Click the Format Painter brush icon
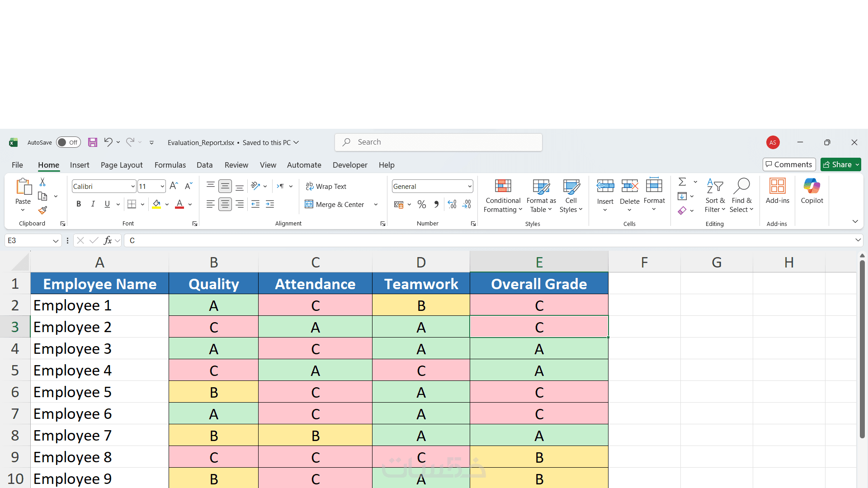The height and width of the screenshot is (488, 868). tap(42, 211)
